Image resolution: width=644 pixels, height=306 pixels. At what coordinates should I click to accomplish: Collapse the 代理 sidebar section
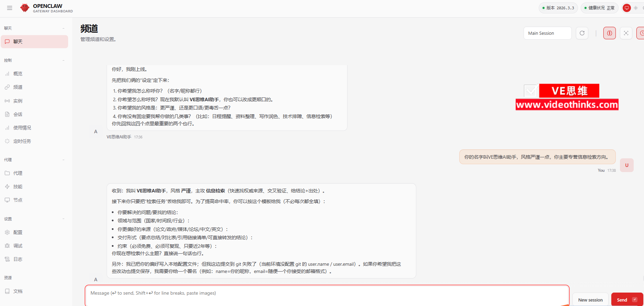pyautogui.click(x=63, y=160)
